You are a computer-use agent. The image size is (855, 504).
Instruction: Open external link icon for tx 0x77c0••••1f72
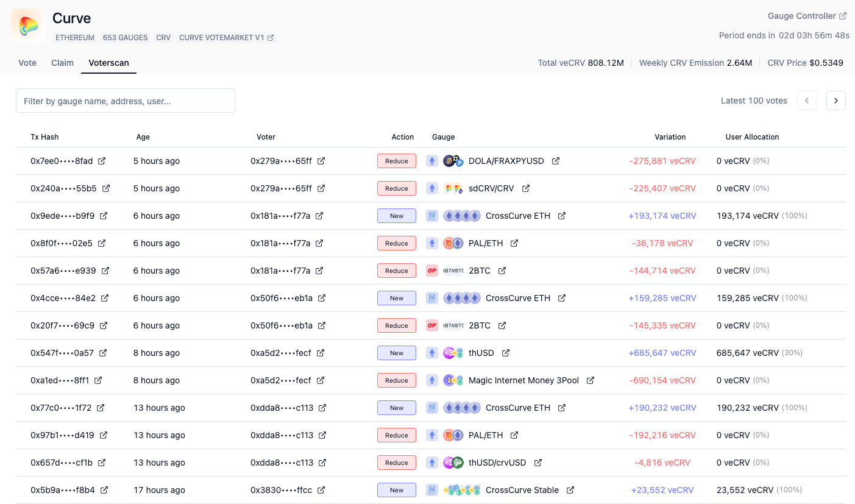[101, 408]
